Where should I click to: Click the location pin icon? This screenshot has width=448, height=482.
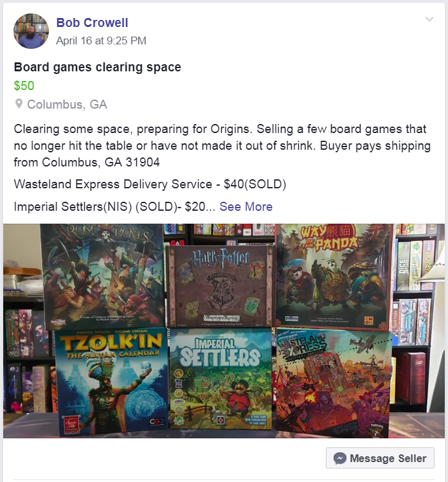click(x=19, y=104)
